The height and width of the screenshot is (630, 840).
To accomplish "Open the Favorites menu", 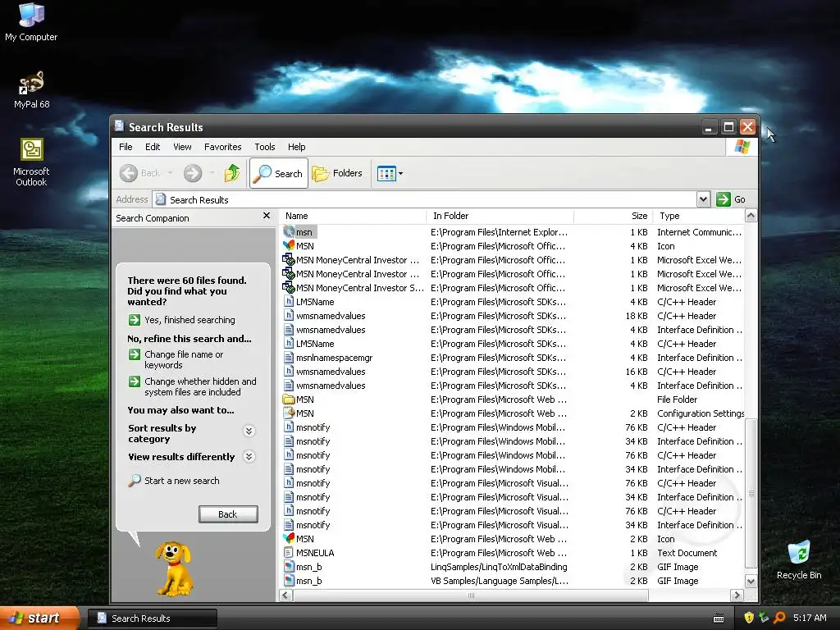I will point(222,147).
